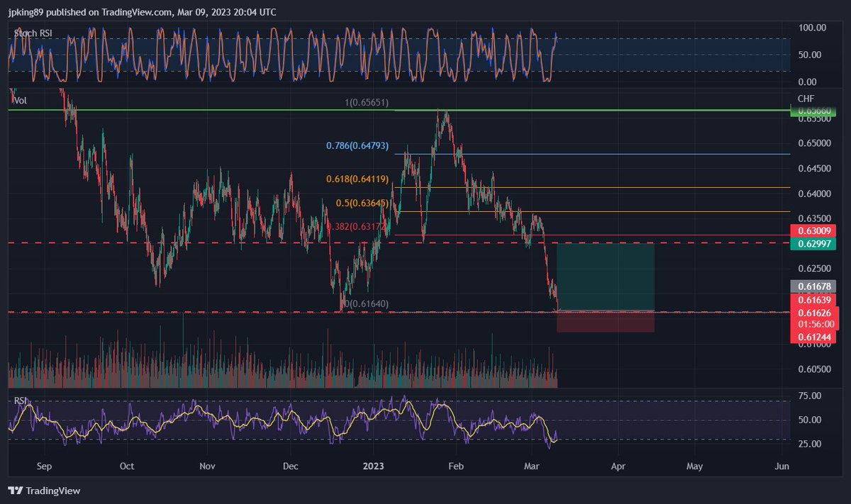The image size is (851, 504).
Task: Click the Jun label on time axis
Action: pyautogui.click(x=782, y=466)
